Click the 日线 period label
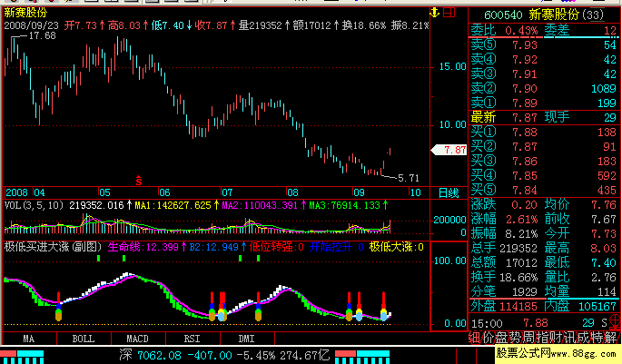 (x=449, y=193)
